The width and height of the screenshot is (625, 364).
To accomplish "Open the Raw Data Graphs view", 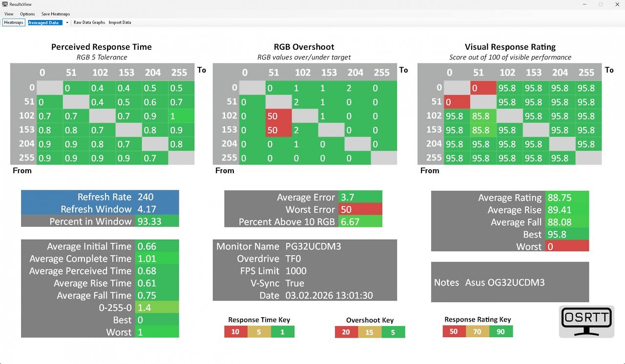I will [89, 22].
